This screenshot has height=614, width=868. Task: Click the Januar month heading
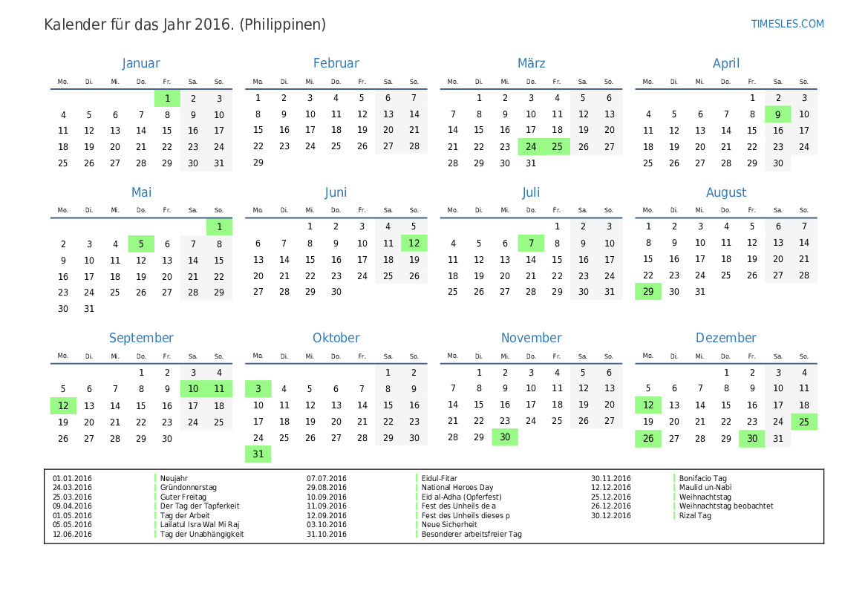click(x=141, y=63)
